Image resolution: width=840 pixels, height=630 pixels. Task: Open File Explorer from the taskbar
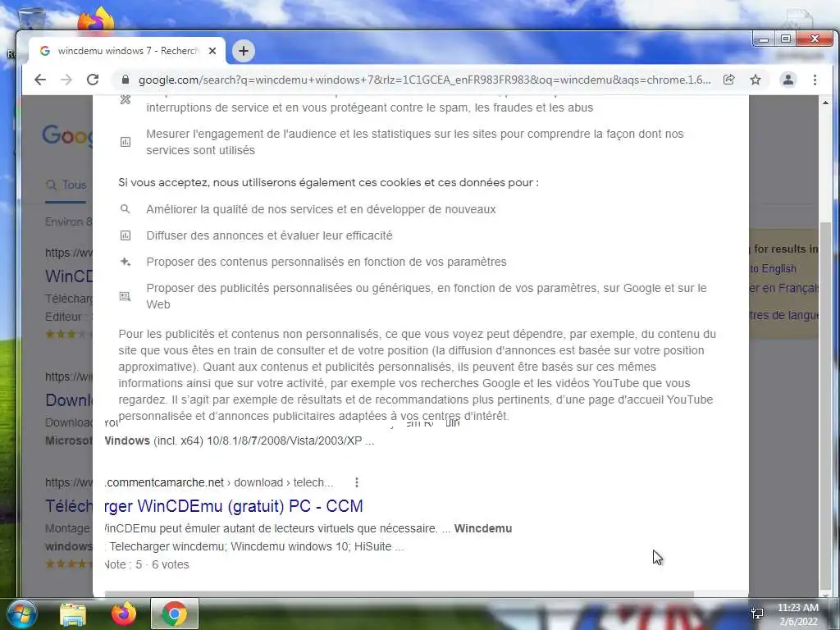73,614
